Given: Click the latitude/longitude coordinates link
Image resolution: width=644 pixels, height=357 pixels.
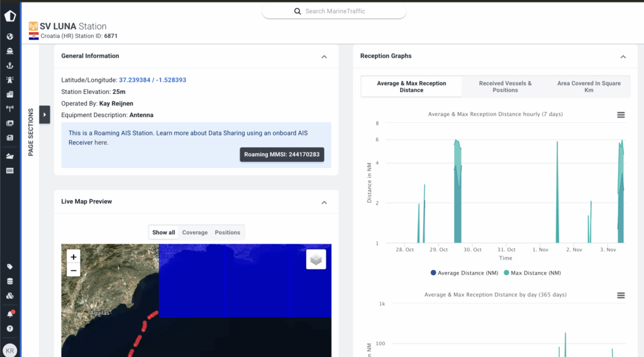Looking at the screenshot, I should click(152, 80).
